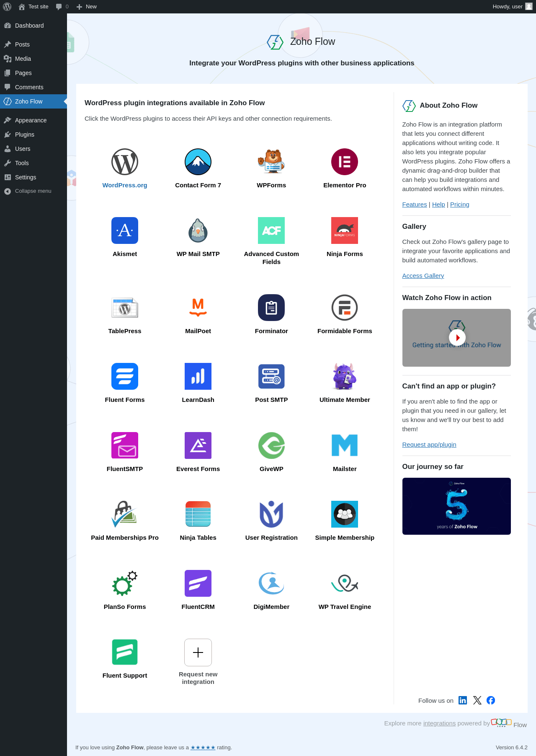The image size is (536, 756).
Task: Go to Plugins in the sidebar
Action: [33, 135]
